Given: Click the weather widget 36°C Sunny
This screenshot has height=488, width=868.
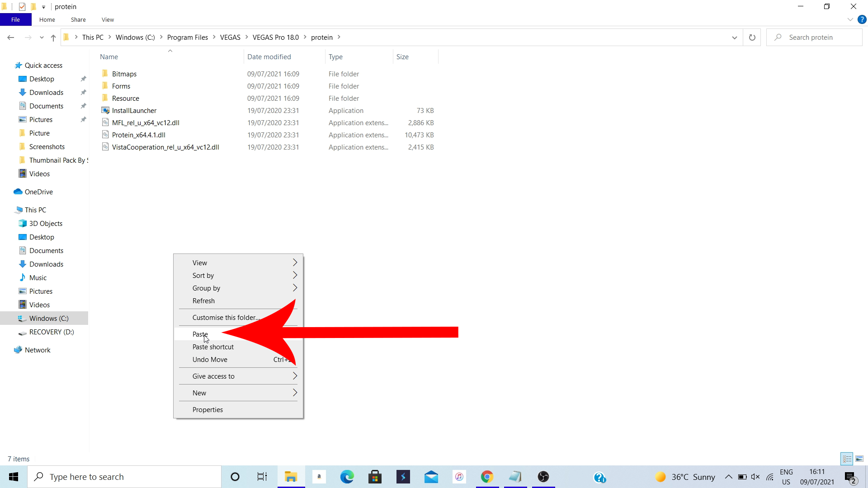Looking at the screenshot, I should 685,477.
